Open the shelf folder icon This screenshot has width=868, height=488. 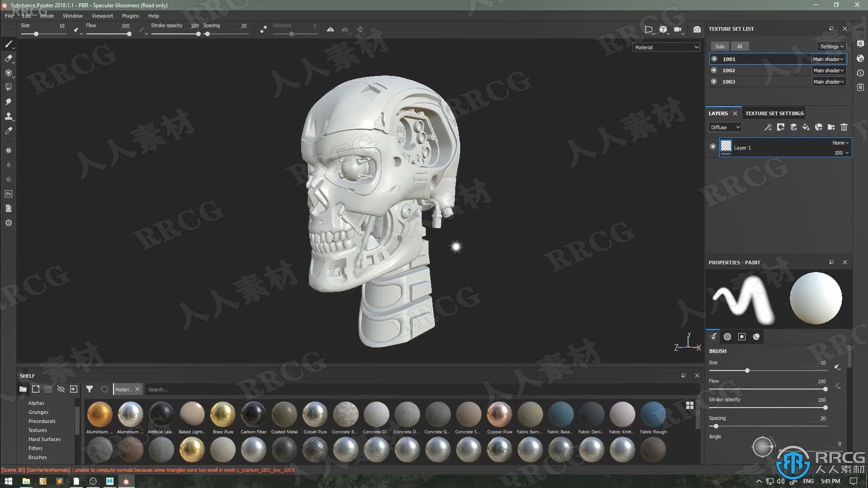23,389
